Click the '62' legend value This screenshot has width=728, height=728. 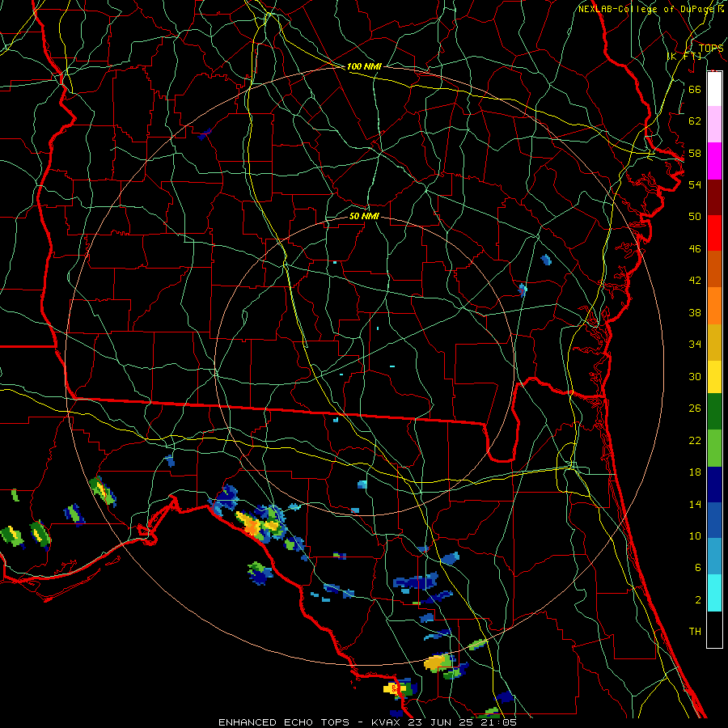695,121
